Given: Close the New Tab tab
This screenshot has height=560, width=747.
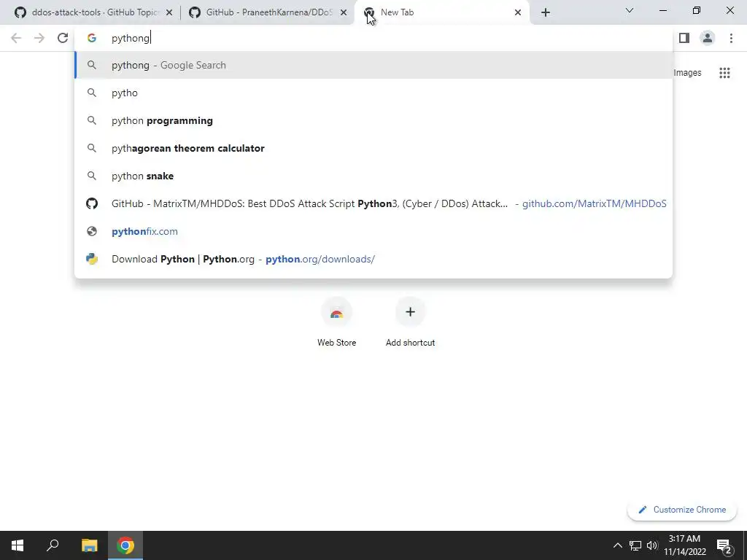Looking at the screenshot, I should point(518,13).
